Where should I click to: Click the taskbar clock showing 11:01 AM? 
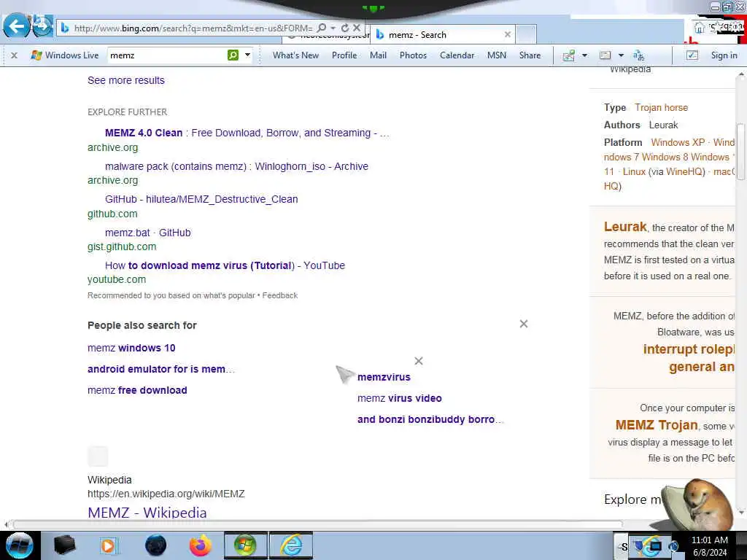click(709, 545)
